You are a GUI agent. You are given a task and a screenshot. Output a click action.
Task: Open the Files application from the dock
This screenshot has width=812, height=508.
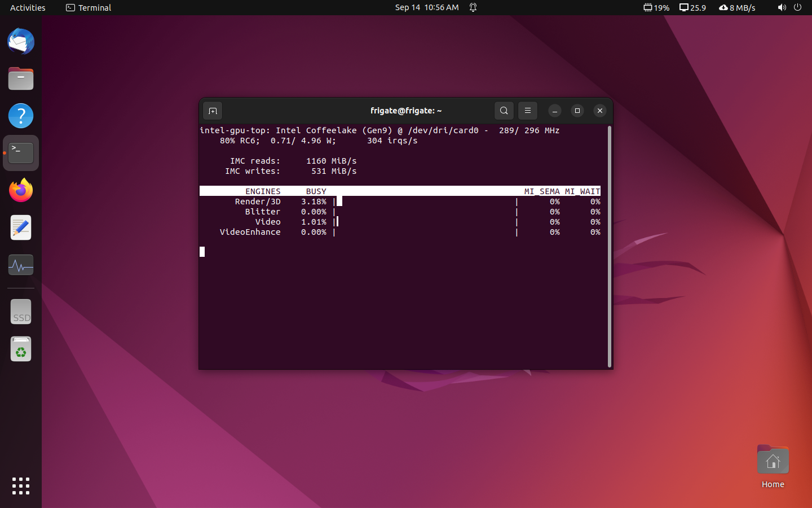click(20, 78)
